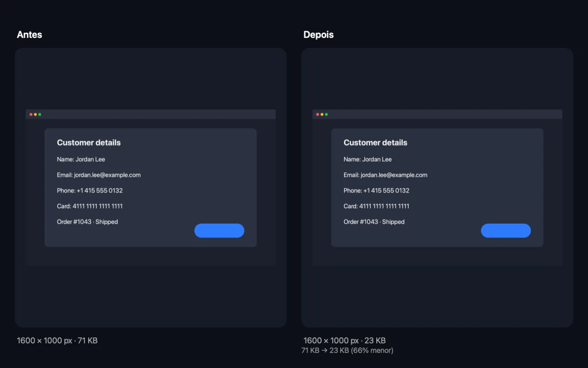Click the red dot in the Antes preview

click(31, 114)
